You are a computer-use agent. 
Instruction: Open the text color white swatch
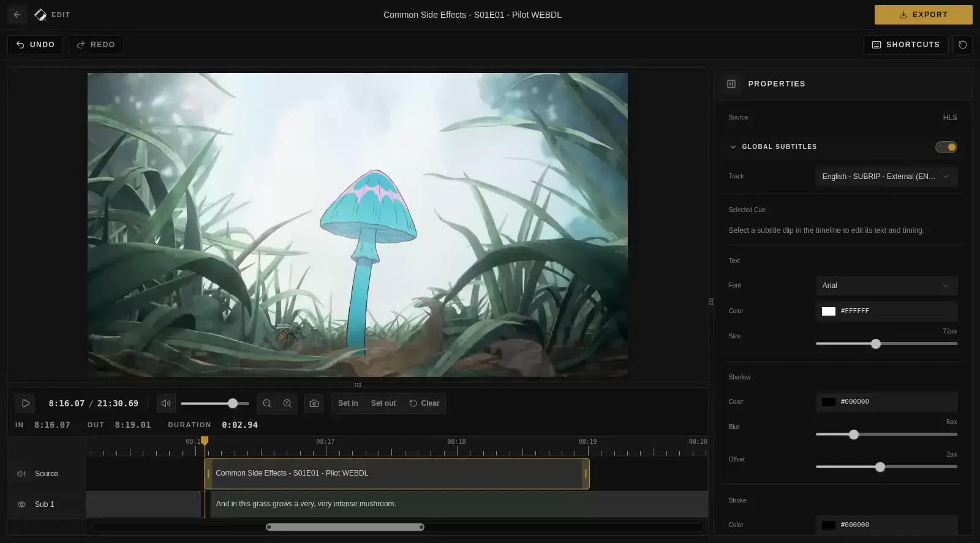pyautogui.click(x=829, y=311)
